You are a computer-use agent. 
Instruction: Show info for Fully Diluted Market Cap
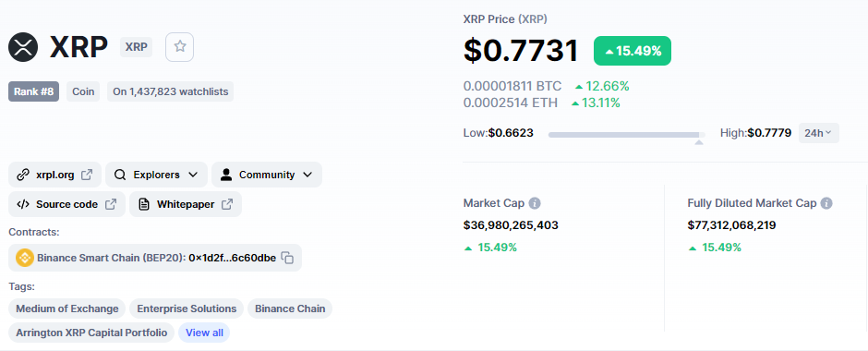826,203
